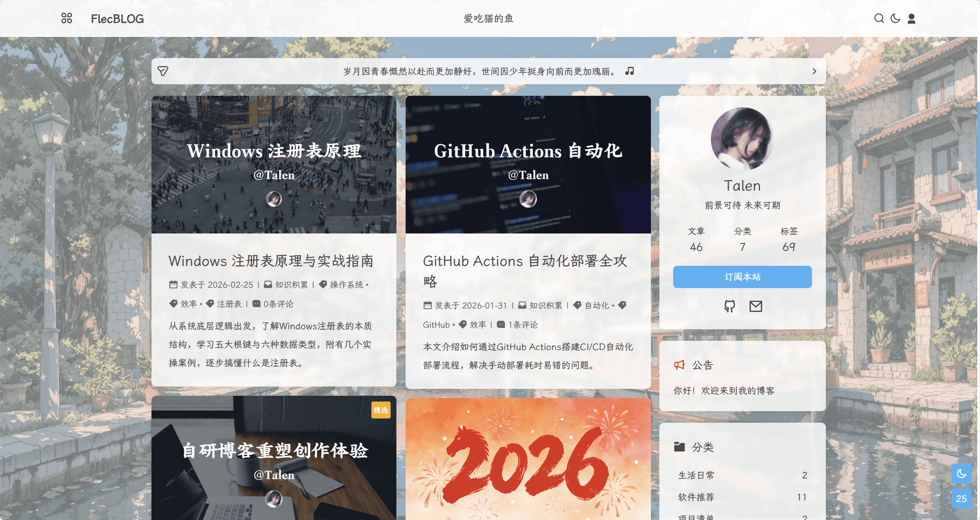Click the 公告 megaphone icon
980x520 pixels.
click(679, 365)
